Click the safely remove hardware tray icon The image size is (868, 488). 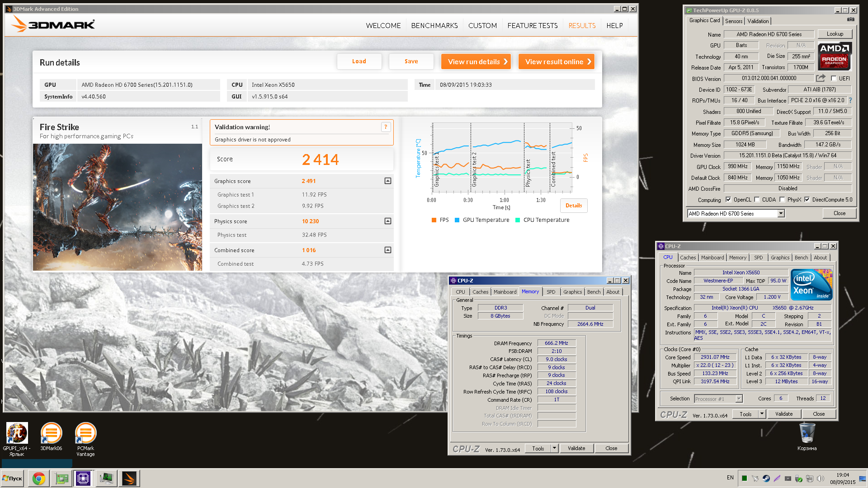click(x=799, y=478)
